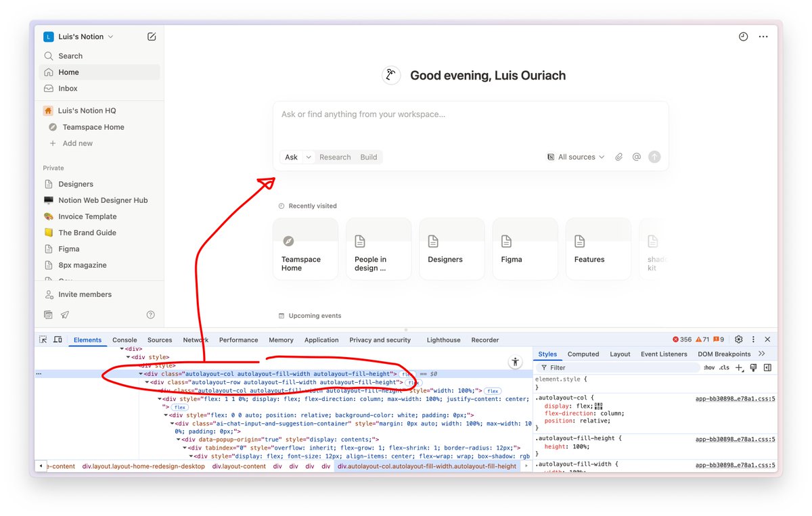Open The Brand Guide page
The height and width of the screenshot is (516, 812).
coord(99,233)
